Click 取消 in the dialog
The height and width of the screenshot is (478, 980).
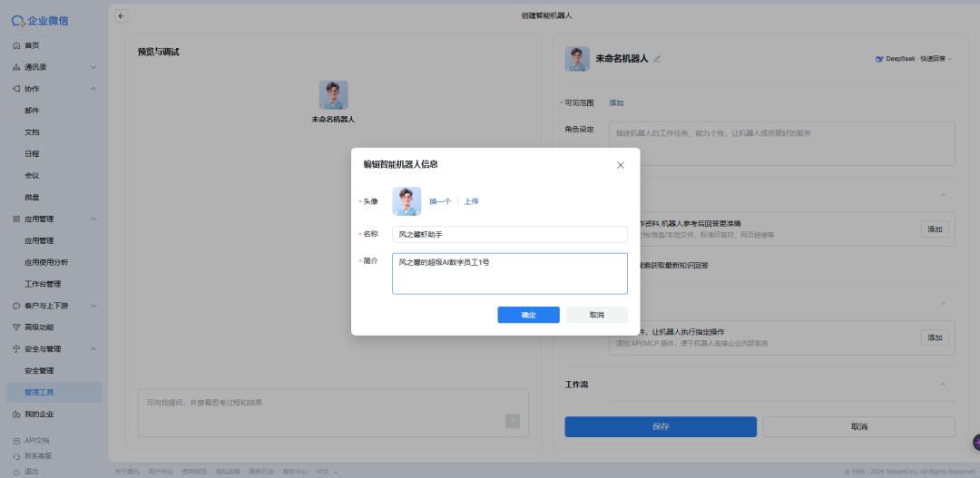(x=596, y=315)
